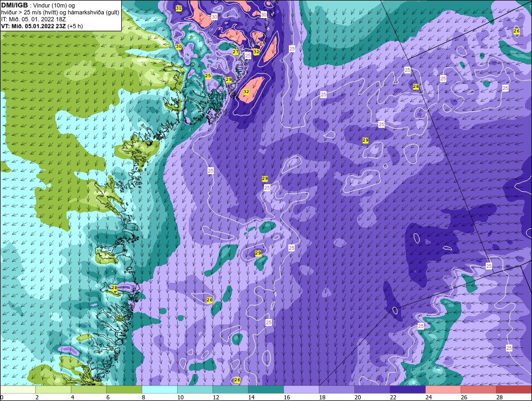The height and width of the screenshot is (401, 532).
Task: Click the pale cream 0–2 legend swatch
Action: click(18, 389)
